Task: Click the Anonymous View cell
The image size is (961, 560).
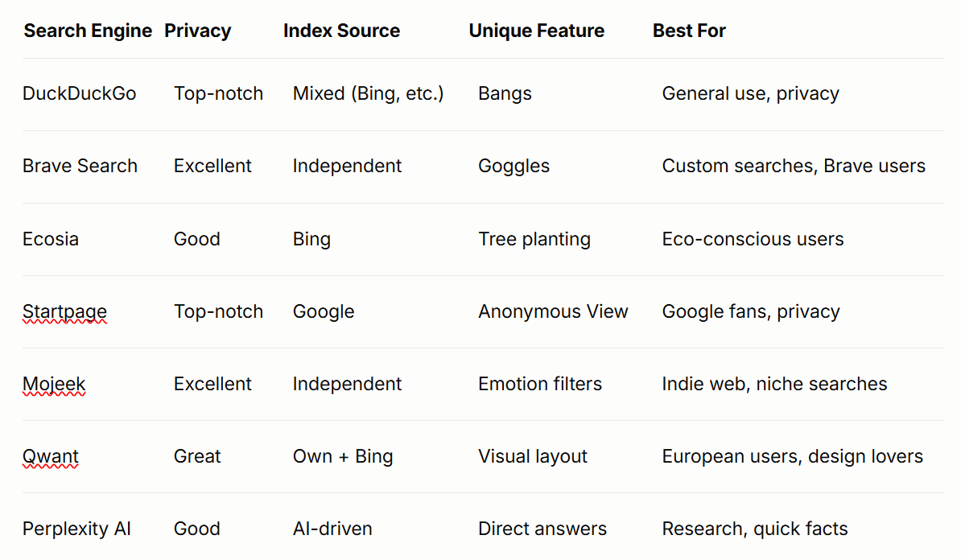Action: 553,311
